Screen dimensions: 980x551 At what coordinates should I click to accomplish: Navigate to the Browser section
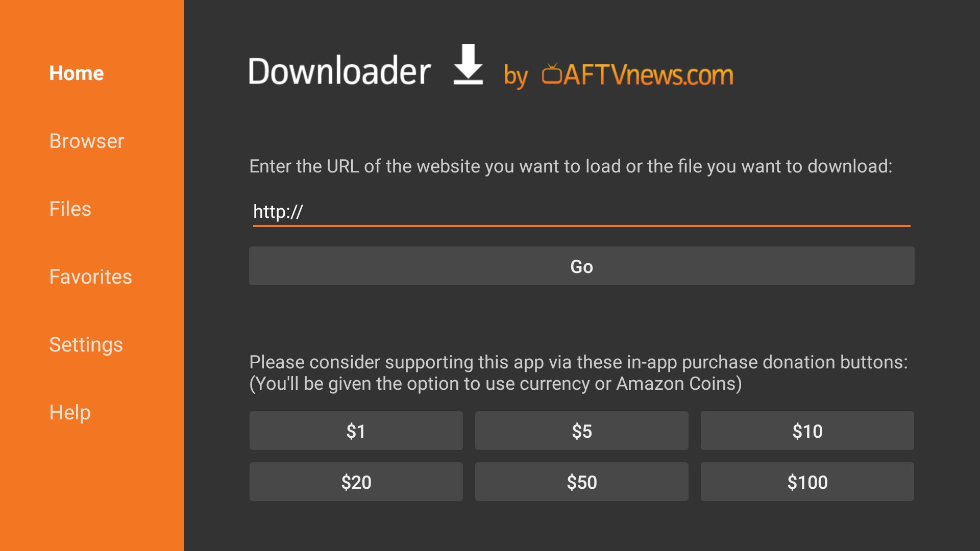[85, 141]
